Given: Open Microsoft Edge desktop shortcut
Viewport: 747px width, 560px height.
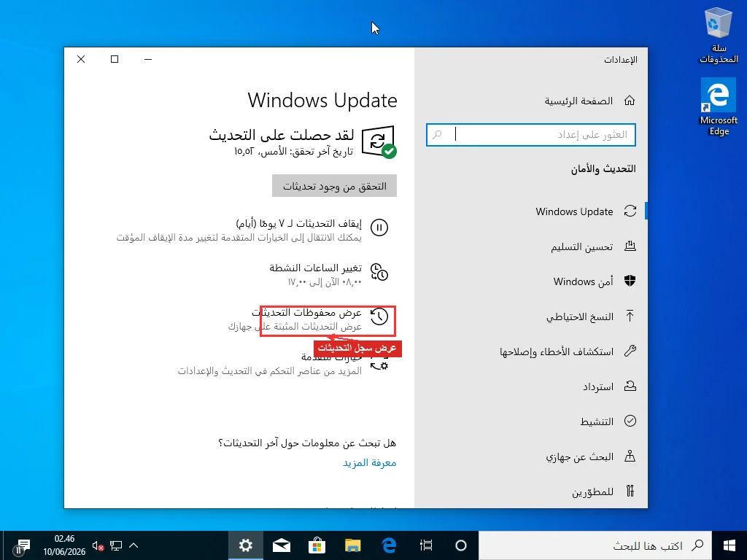Looking at the screenshot, I should point(719,108).
